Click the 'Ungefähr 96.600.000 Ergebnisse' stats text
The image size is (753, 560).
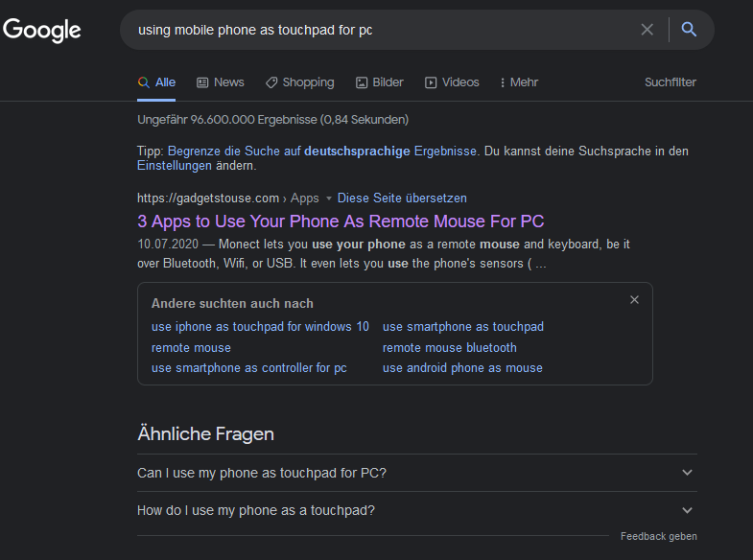[272, 120]
